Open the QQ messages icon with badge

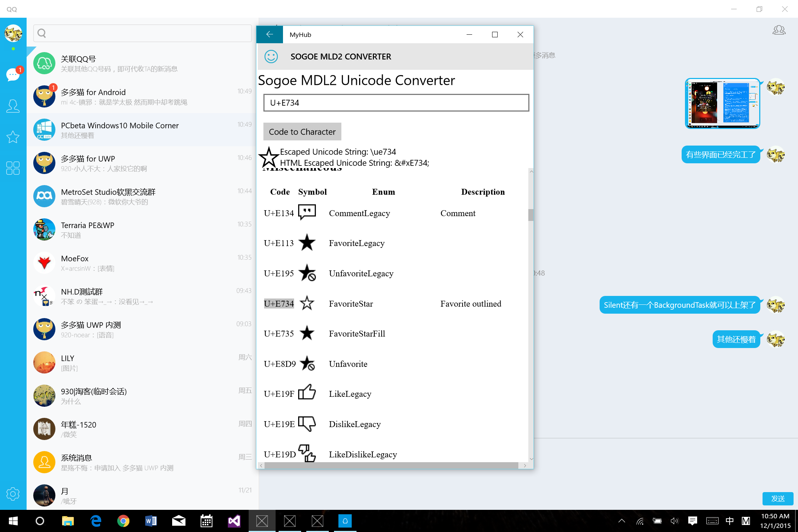pos(13,74)
